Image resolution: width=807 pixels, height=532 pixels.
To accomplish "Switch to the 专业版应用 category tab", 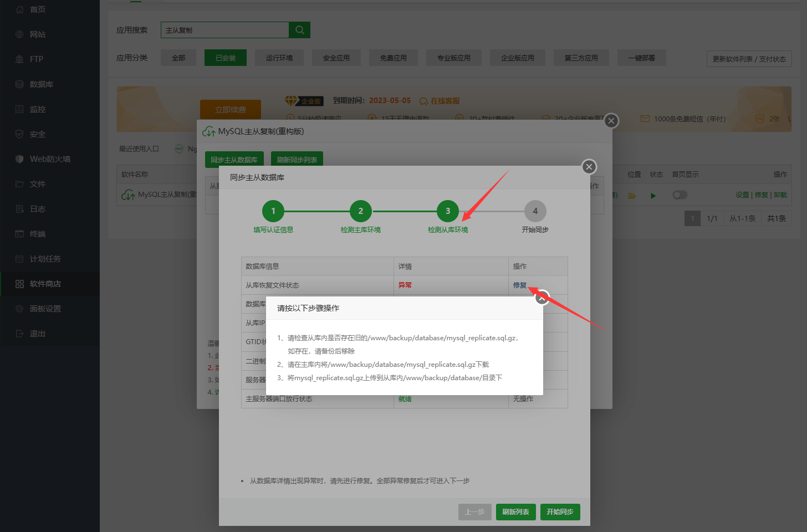I will pos(454,58).
